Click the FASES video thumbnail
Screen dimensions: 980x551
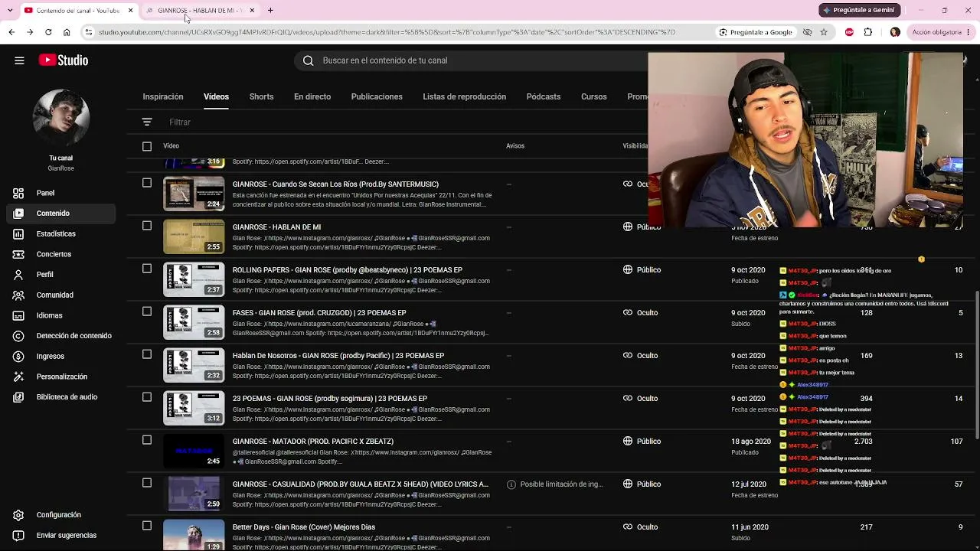pyautogui.click(x=194, y=322)
